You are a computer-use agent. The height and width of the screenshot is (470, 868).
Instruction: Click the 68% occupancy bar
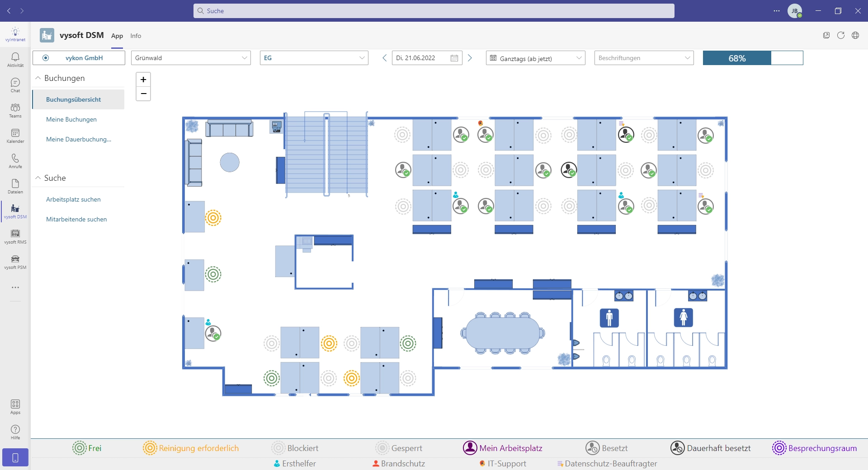[753, 58]
